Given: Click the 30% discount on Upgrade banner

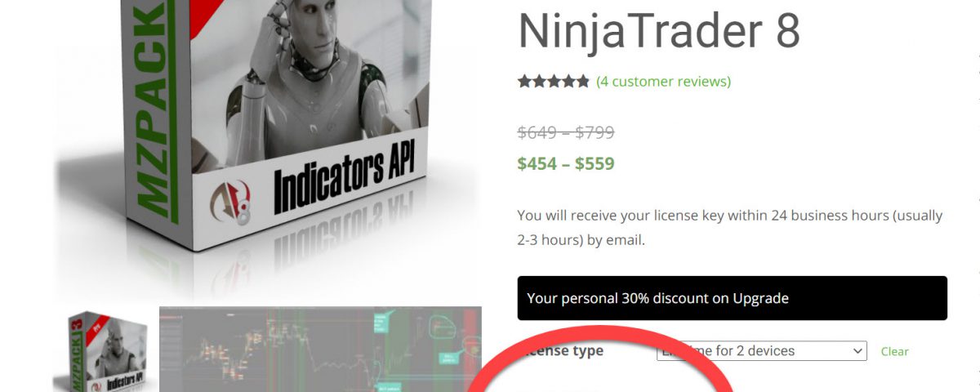Looking at the screenshot, I should tap(733, 298).
